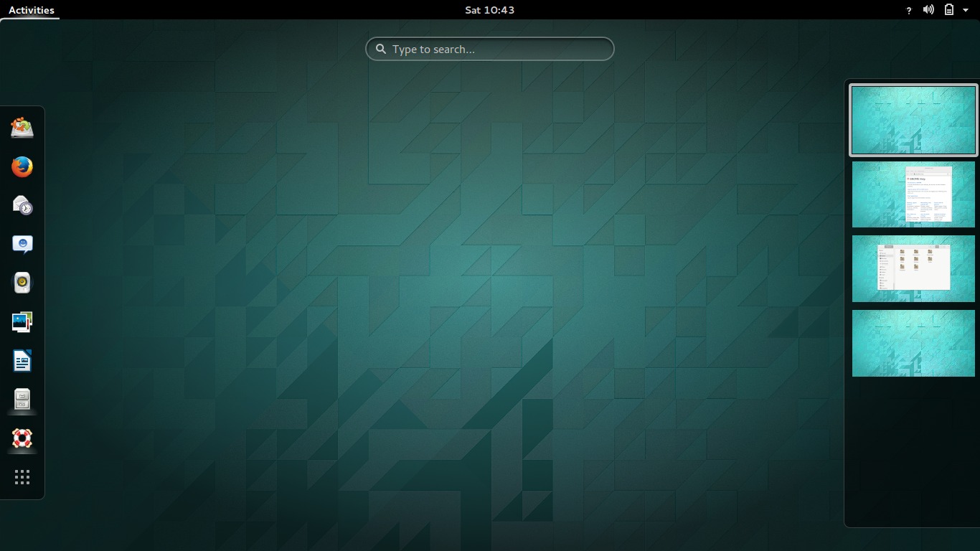
Task: Click the question mark indicator in the top bar
Action: pos(908,9)
